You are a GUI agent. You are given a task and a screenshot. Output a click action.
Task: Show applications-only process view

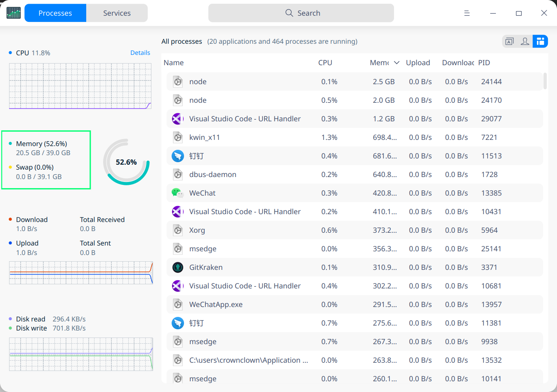510,41
